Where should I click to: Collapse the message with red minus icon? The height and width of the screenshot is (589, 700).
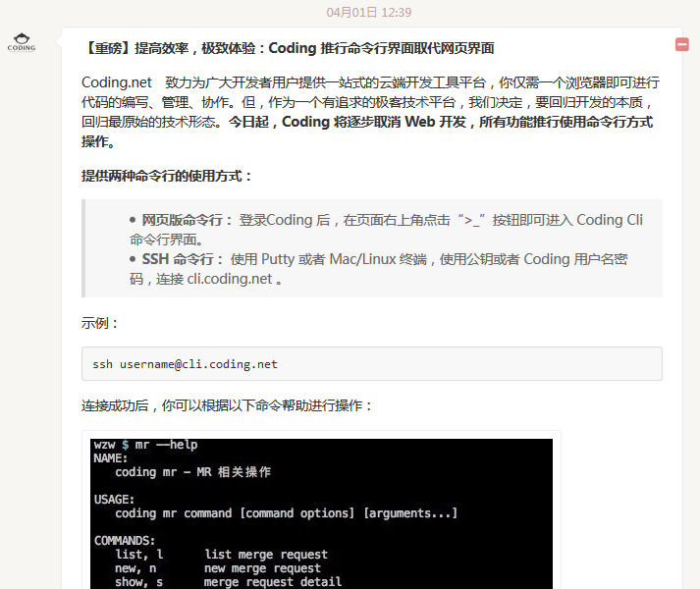click(681, 44)
